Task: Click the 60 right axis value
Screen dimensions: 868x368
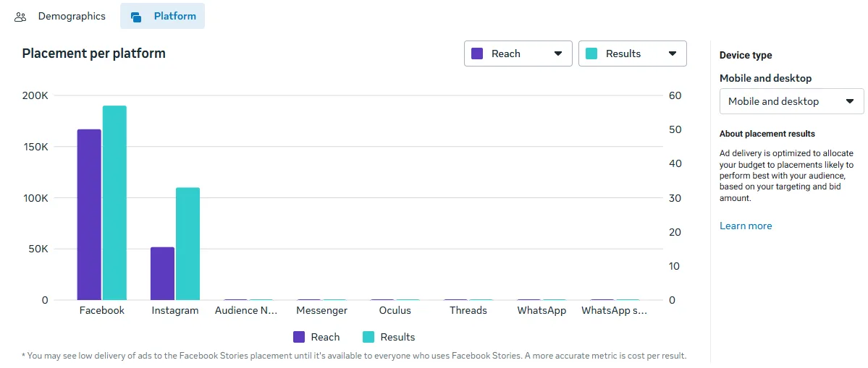Action: [675, 95]
